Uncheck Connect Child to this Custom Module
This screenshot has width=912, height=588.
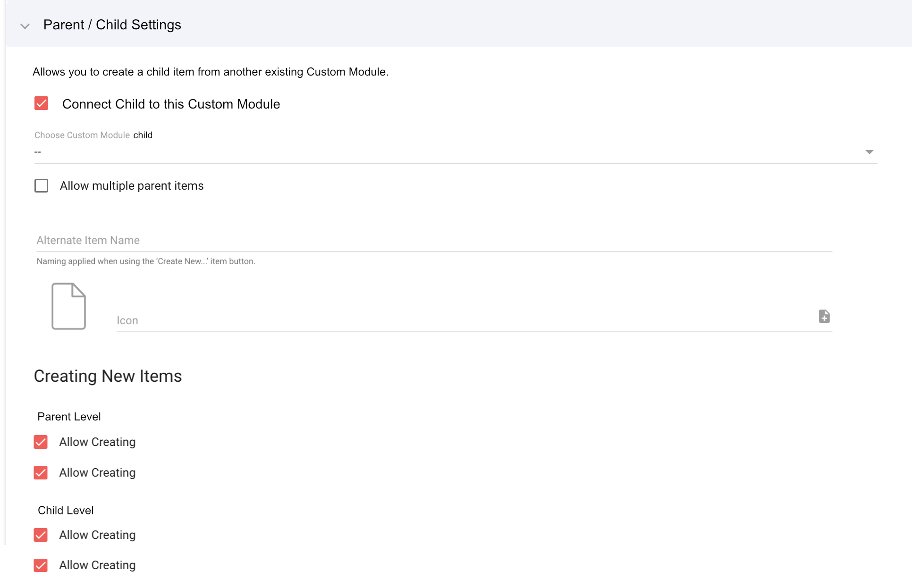tap(42, 103)
